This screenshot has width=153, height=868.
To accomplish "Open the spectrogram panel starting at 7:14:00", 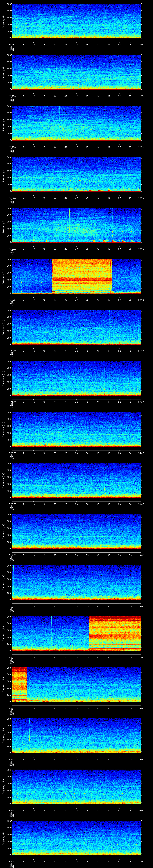I will click(76, 21).
